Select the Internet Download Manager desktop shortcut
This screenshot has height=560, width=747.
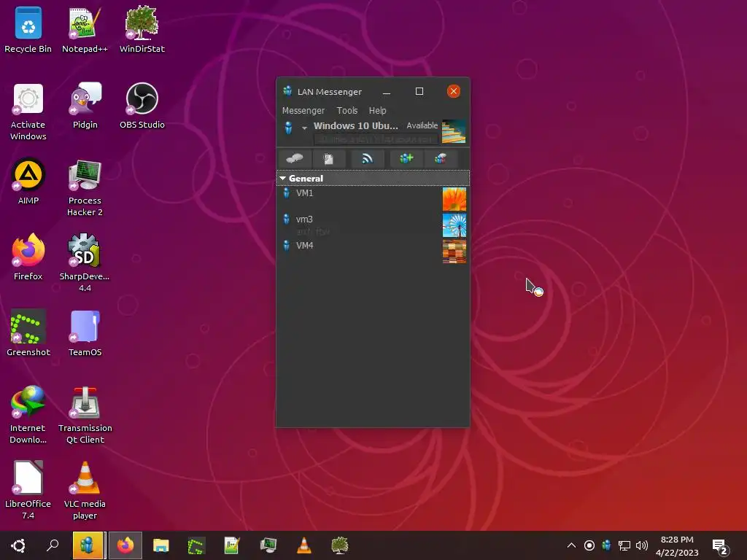[28, 415]
